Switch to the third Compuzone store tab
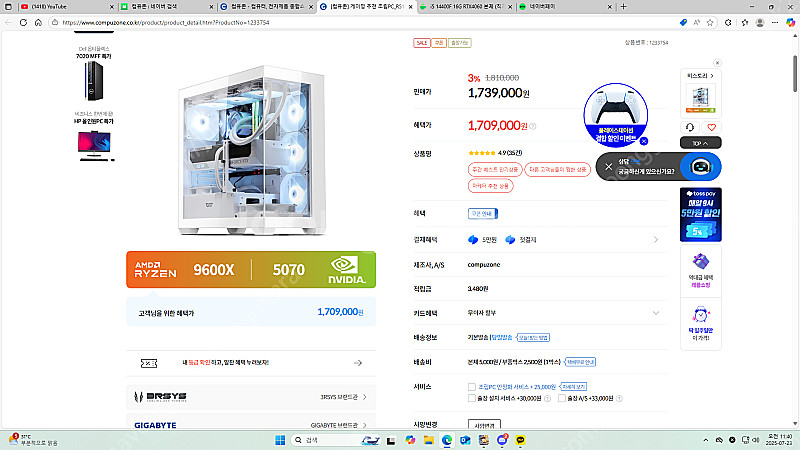 [266, 7]
